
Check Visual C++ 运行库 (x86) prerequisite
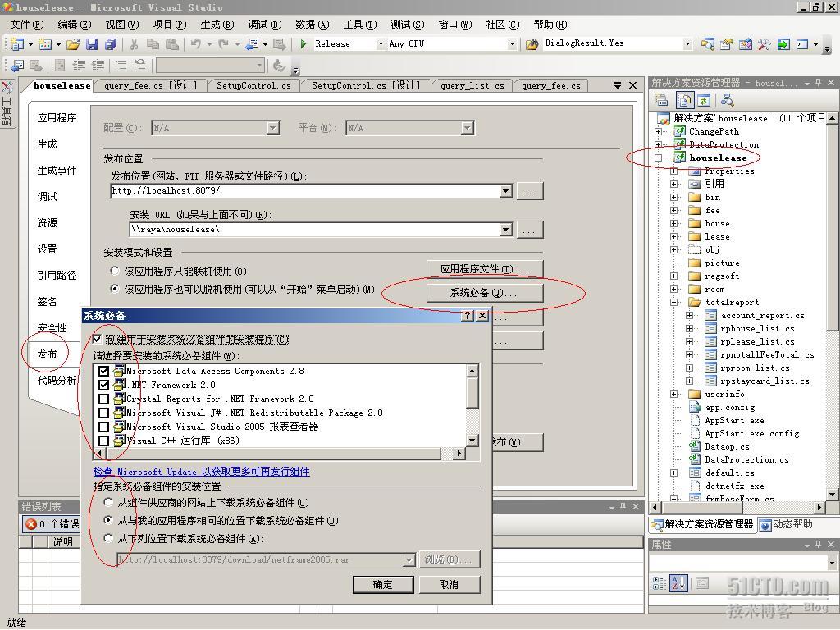click(104, 441)
